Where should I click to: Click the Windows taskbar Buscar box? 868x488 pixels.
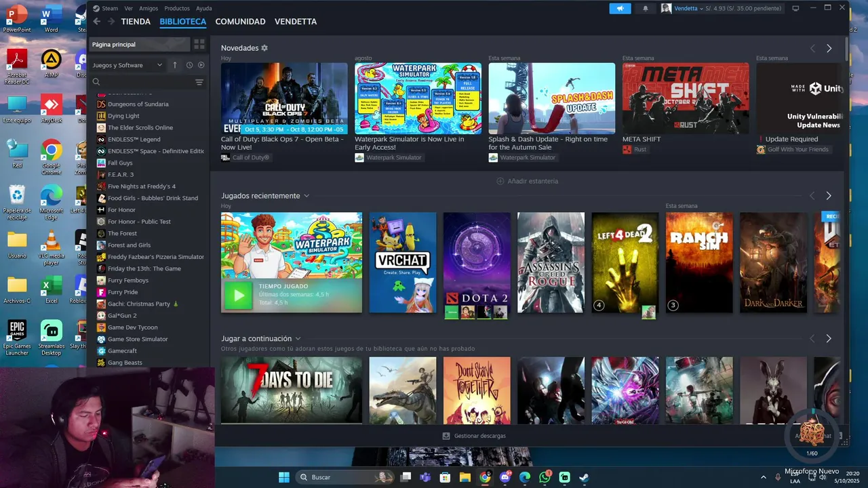pos(346,477)
